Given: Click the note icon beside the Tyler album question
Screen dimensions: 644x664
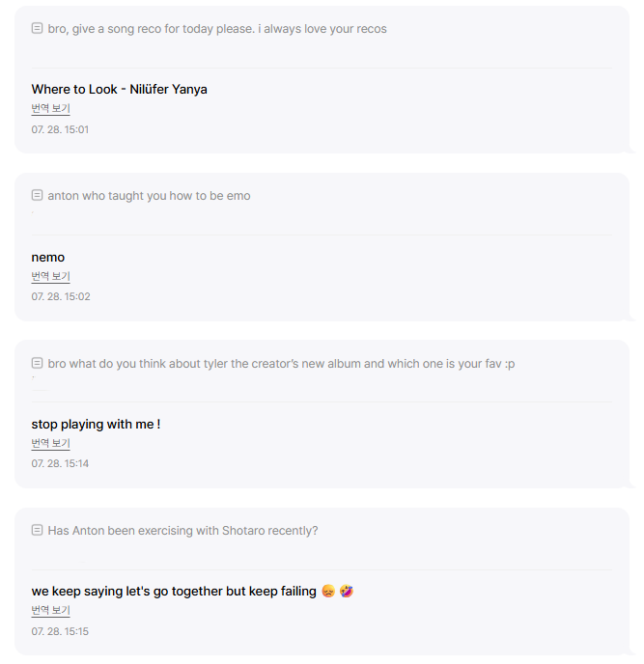Looking at the screenshot, I should (x=37, y=364).
